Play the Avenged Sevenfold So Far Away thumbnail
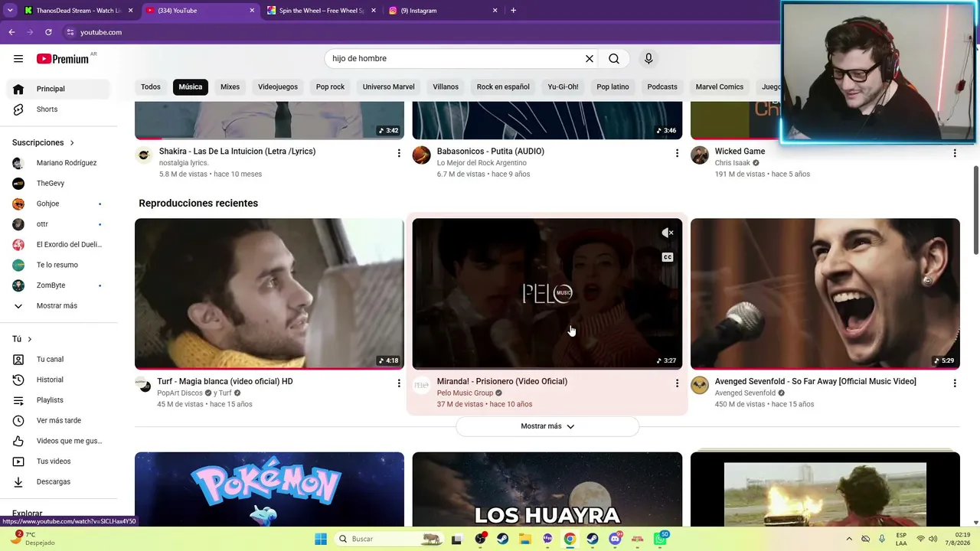 (825, 294)
